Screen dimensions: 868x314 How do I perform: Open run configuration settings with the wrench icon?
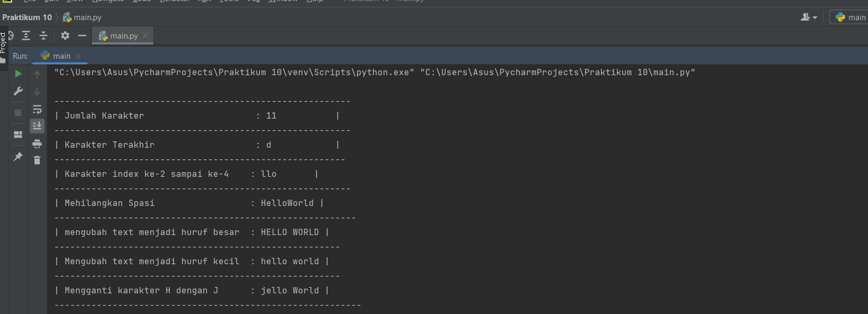tap(18, 92)
